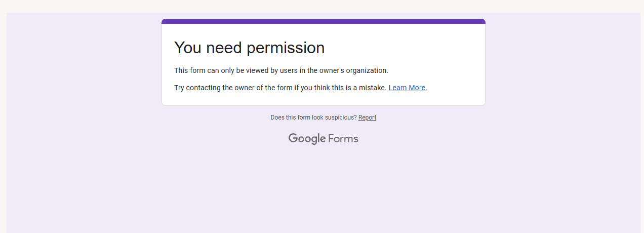Click the word Google in the footer logo
Screen dimensions: 644x233
[x=307, y=139]
